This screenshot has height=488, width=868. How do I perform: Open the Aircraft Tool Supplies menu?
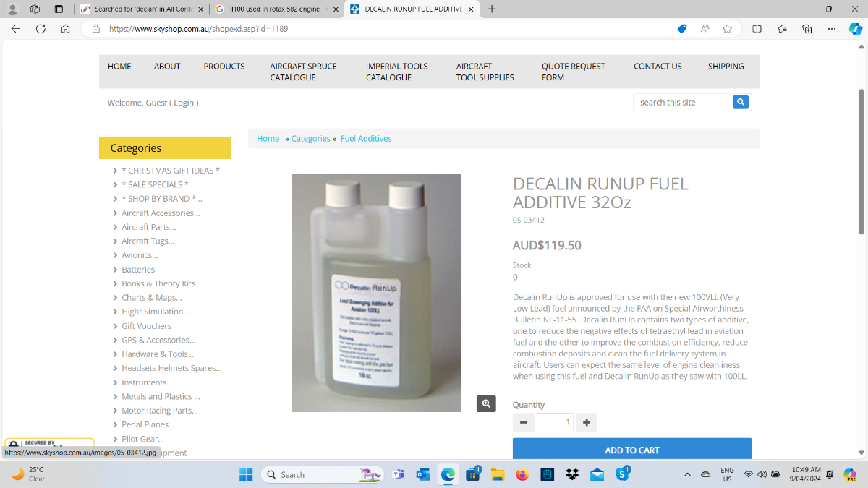(x=485, y=72)
